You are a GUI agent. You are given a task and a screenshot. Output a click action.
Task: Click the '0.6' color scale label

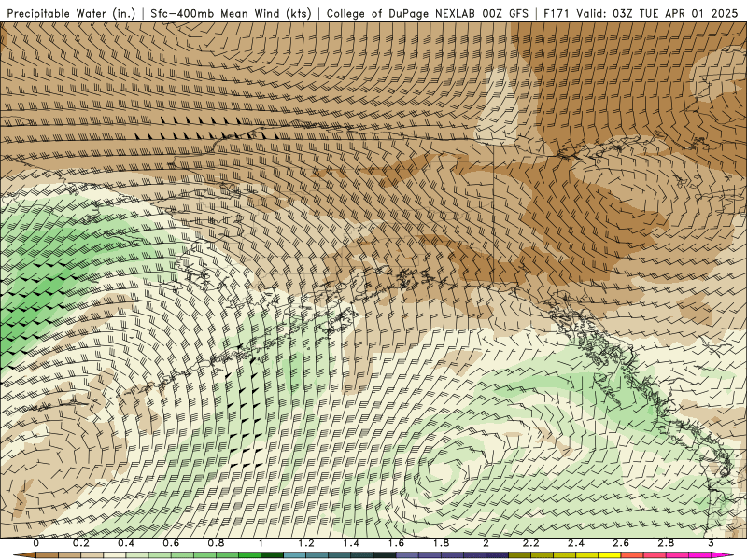coord(171,543)
